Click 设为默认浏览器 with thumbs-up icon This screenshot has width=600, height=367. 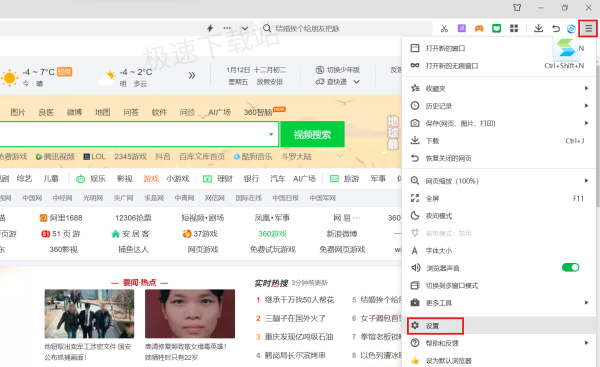499,360
